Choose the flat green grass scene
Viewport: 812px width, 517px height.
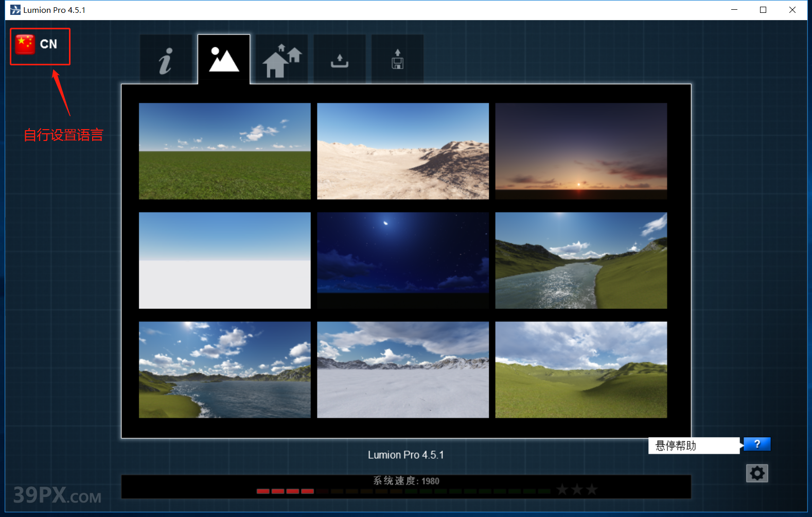224,151
